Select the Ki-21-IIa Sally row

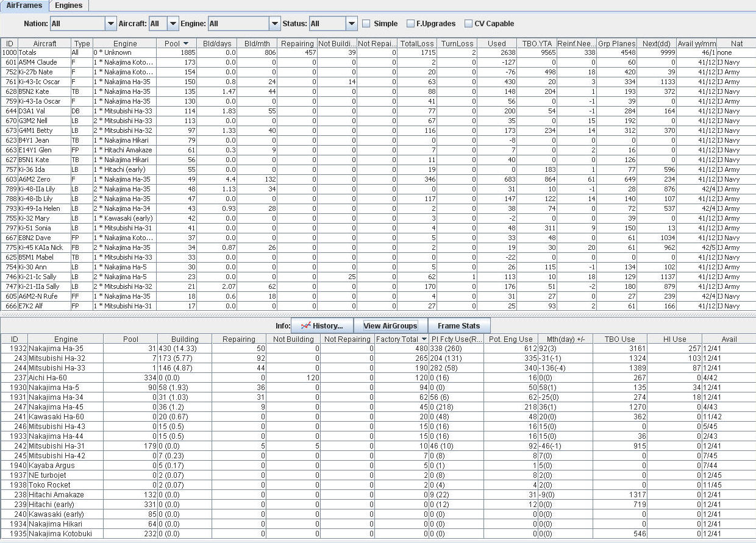click(x=378, y=286)
